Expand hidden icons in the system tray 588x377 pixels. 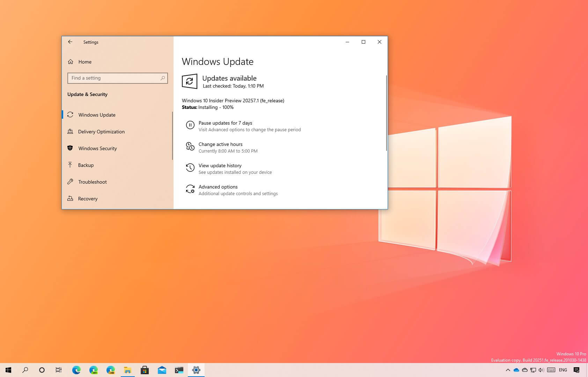coord(508,370)
